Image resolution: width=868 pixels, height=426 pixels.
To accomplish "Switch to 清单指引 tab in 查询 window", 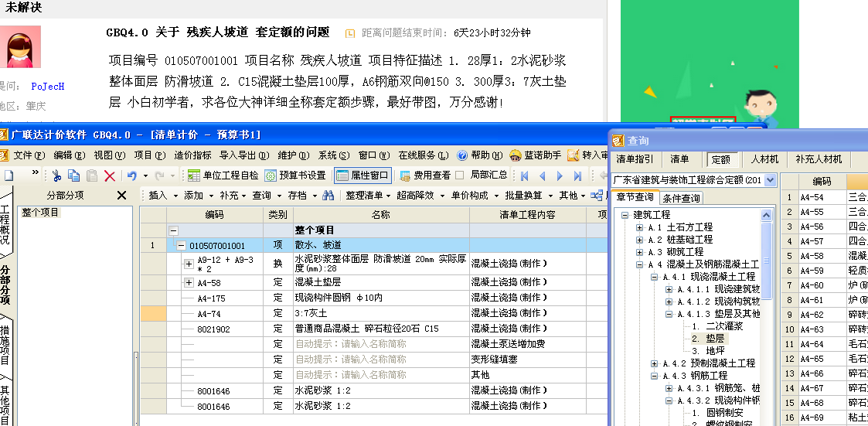I will (635, 159).
